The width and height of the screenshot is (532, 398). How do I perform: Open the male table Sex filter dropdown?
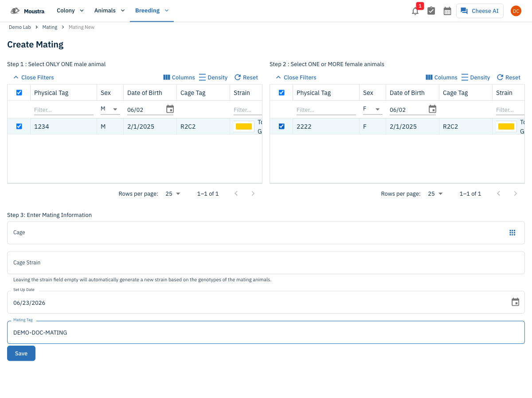[110, 109]
